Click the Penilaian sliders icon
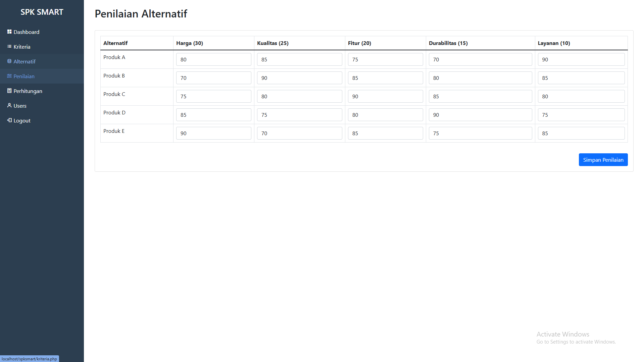The image size is (644, 362). (x=9, y=76)
